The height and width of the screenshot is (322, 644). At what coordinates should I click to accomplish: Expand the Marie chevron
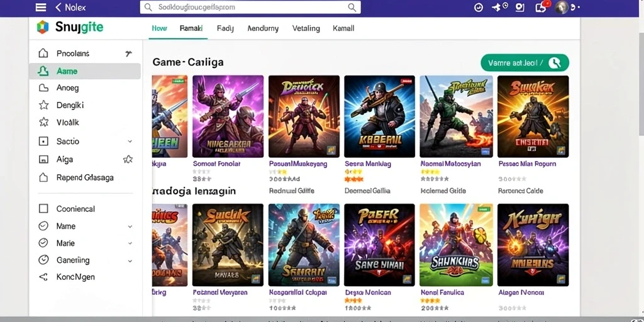point(130,243)
